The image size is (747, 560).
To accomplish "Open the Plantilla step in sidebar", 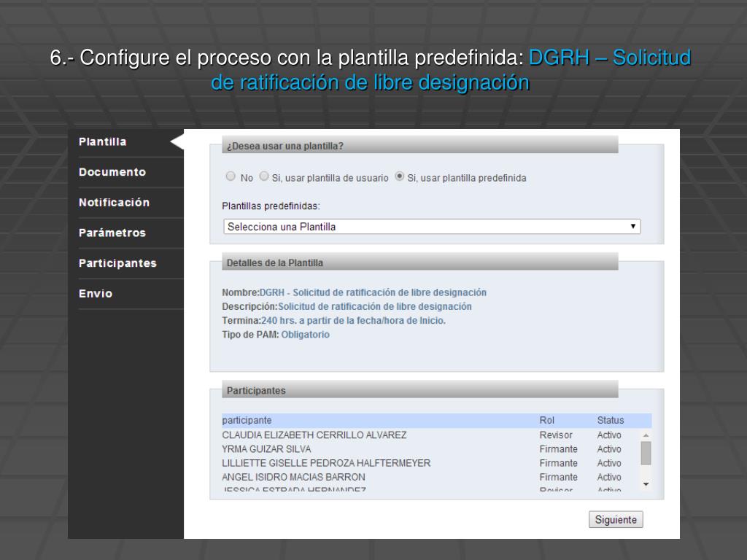I will click(102, 142).
